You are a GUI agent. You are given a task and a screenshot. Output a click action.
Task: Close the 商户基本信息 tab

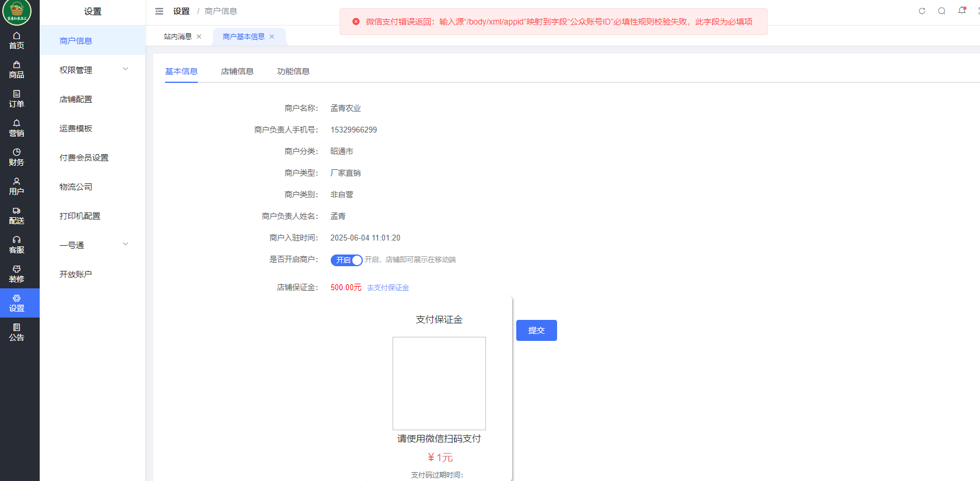[272, 36]
